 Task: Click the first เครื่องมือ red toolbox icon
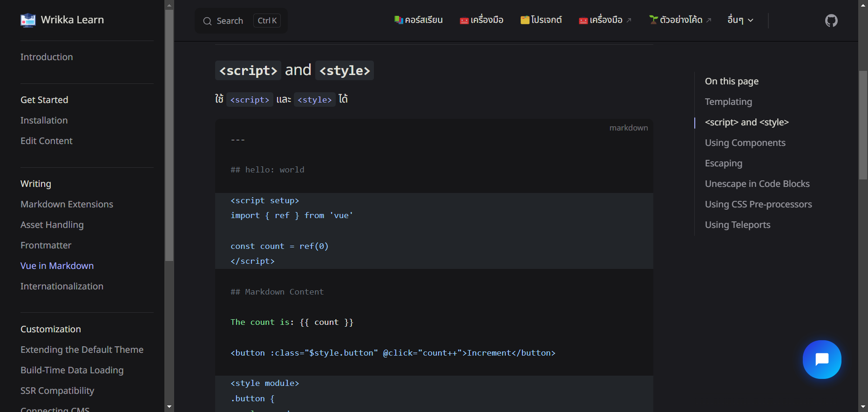coord(464,21)
